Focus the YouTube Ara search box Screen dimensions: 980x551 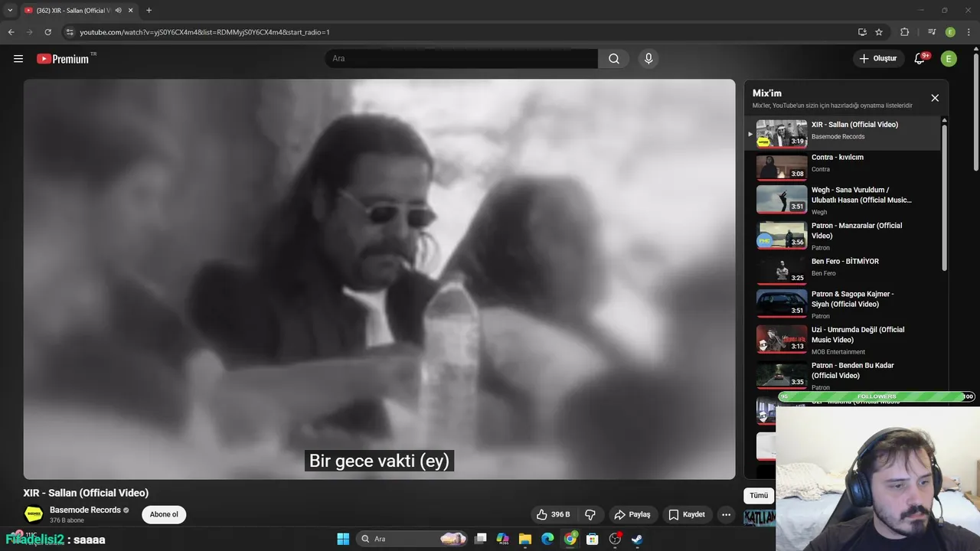pos(462,59)
